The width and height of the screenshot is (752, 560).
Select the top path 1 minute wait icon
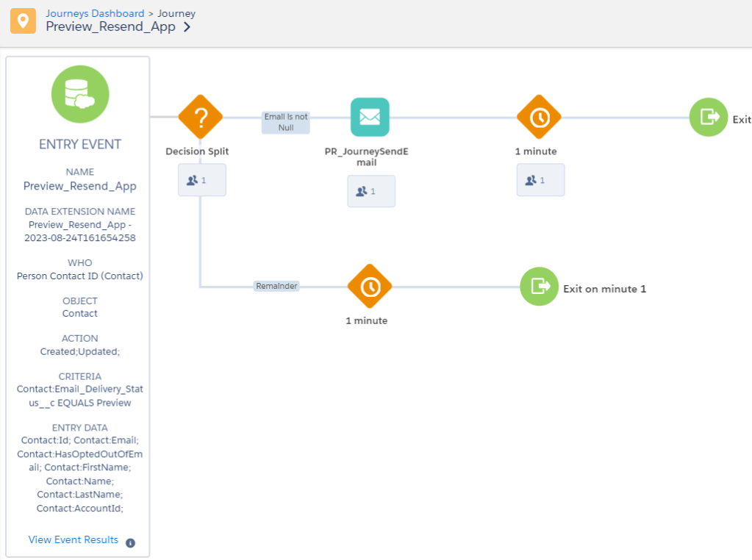click(x=539, y=117)
